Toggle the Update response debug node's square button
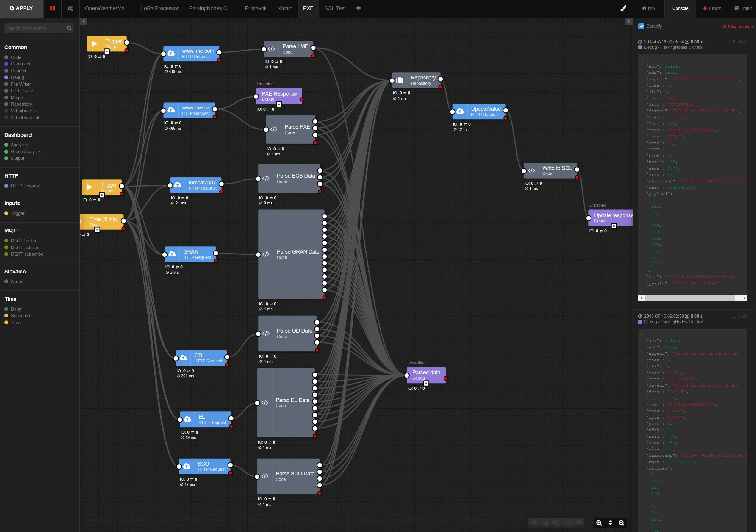The width and height of the screenshot is (756, 532). 614,226
